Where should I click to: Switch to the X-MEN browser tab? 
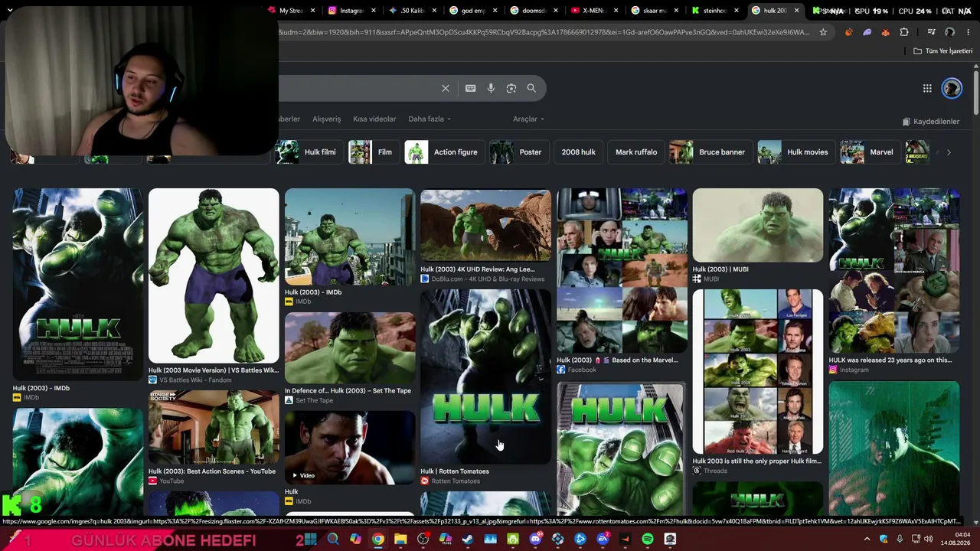[593, 11]
